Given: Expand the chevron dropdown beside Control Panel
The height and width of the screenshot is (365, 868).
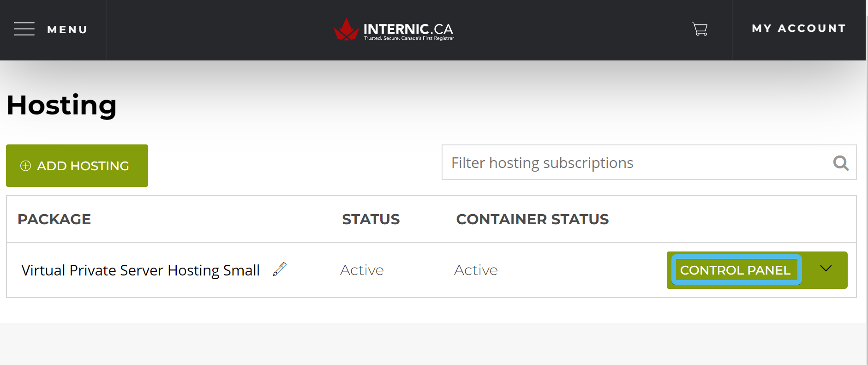Looking at the screenshot, I should point(826,269).
